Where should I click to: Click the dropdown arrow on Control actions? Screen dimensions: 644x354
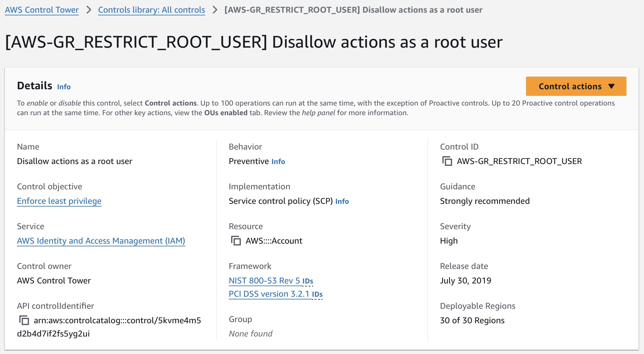611,86
